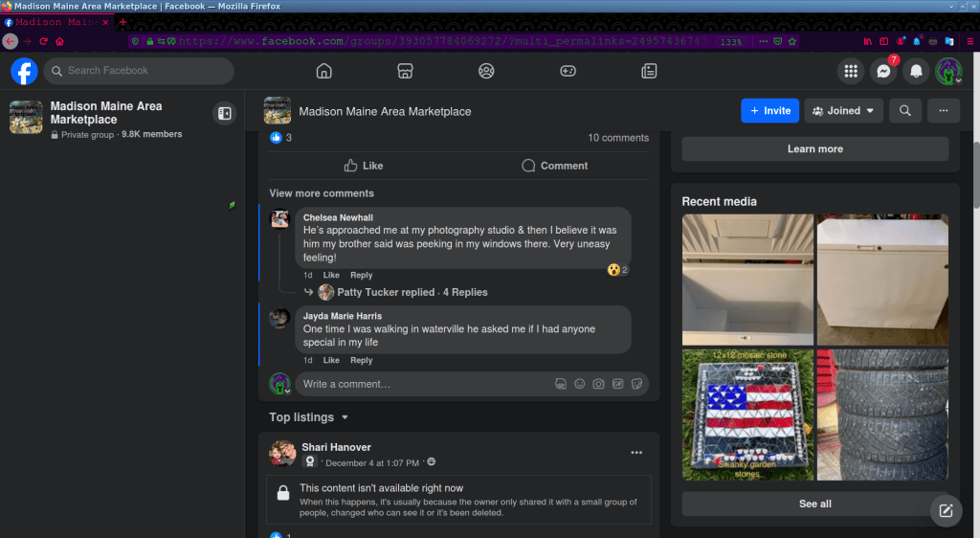Expand the Joined dropdown
980x538 pixels.
[x=843, y=111]
